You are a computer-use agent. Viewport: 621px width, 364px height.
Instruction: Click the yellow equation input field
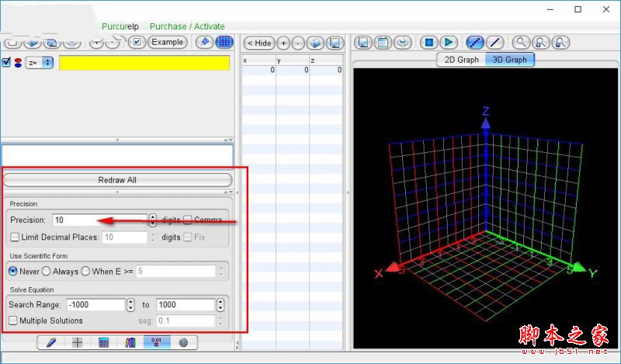144,63
